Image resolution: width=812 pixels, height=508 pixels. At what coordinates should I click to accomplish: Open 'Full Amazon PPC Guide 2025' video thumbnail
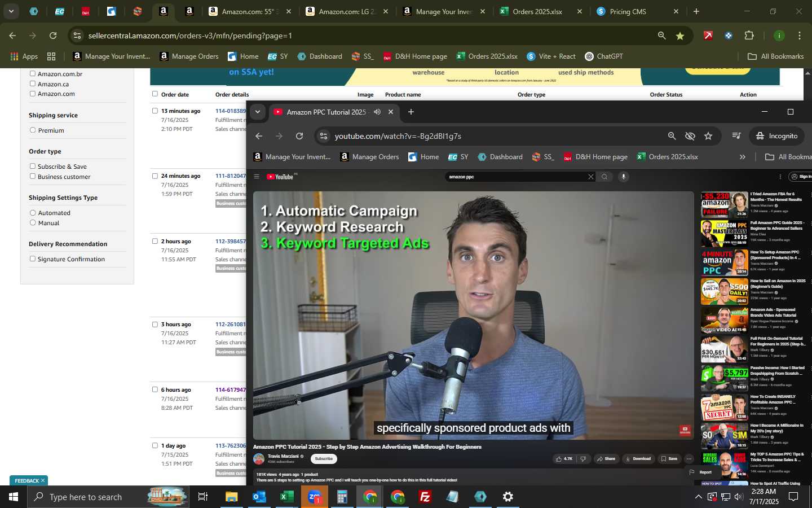coord(725,233)
